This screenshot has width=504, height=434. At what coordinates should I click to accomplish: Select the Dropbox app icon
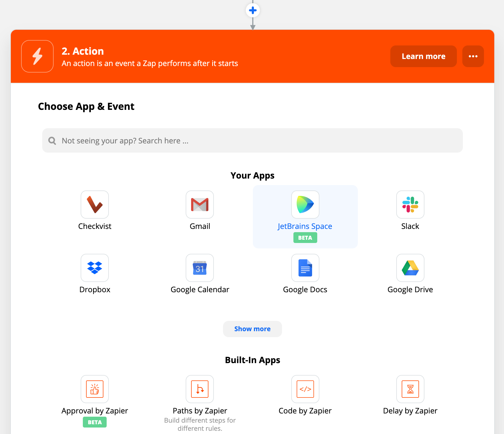point(95,268)
